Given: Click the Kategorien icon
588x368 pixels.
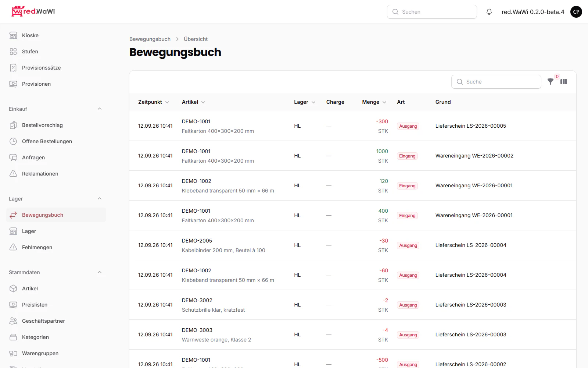Looking at the screenshot, I should (13, 337).
